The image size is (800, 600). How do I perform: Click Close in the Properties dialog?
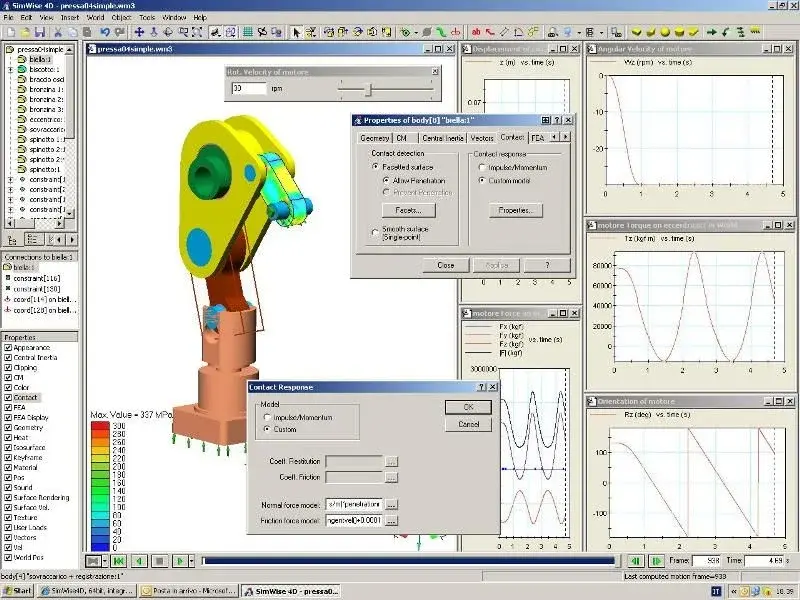tap(445, 265)
